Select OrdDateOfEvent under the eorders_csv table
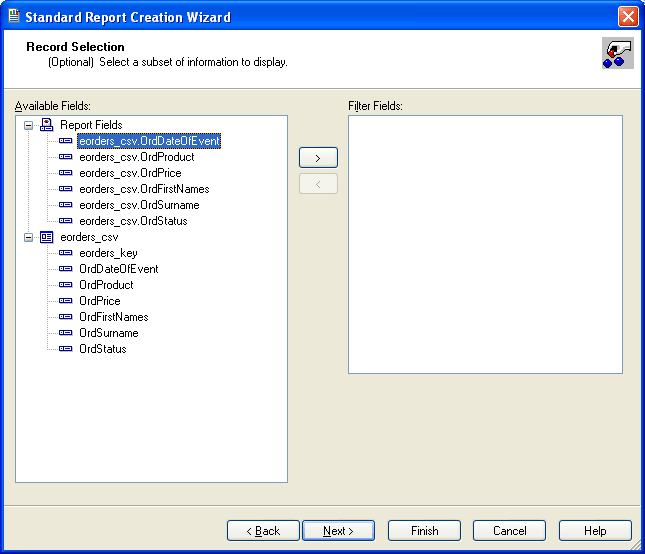The height and width of the screenshot is (554, 645). [118, 269]
